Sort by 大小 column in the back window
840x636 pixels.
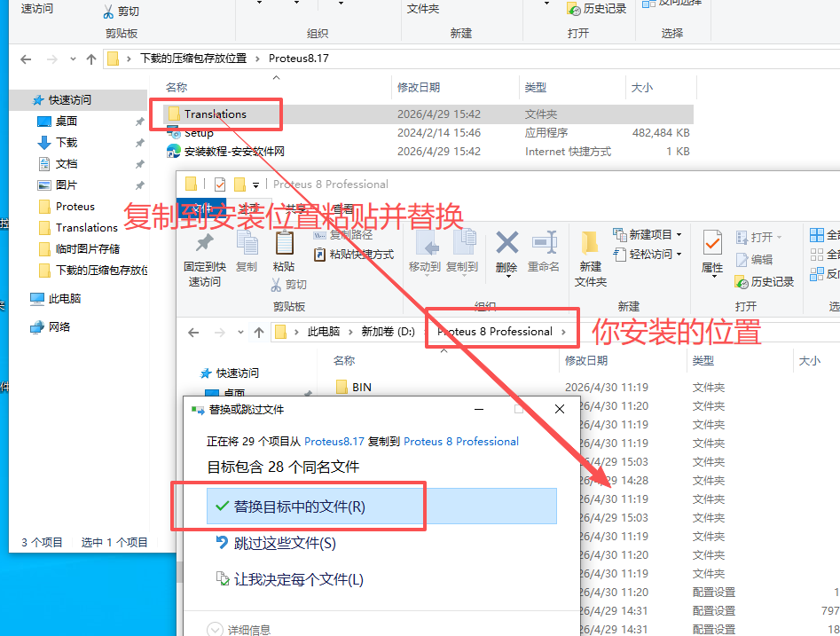(x=642, y=87)
